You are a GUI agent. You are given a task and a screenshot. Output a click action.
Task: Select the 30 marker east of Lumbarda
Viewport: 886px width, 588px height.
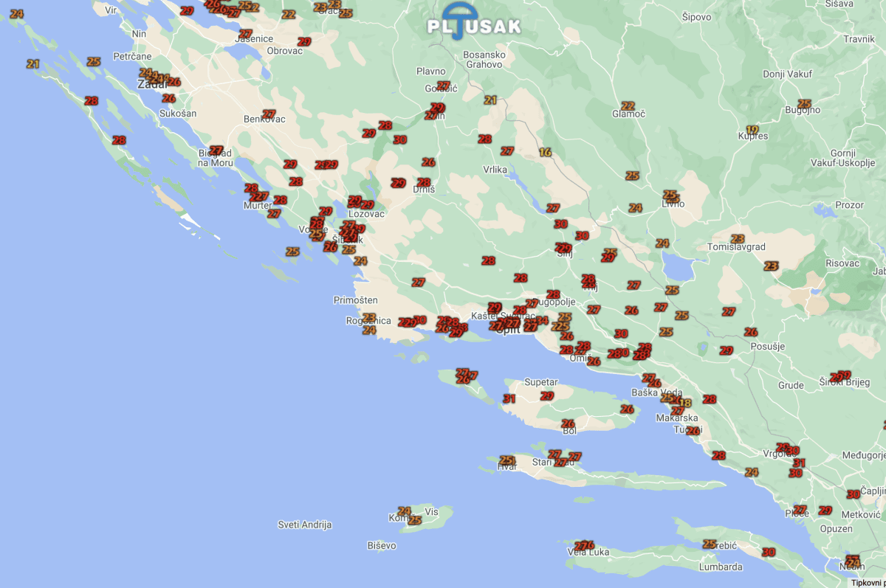[769, 553]
